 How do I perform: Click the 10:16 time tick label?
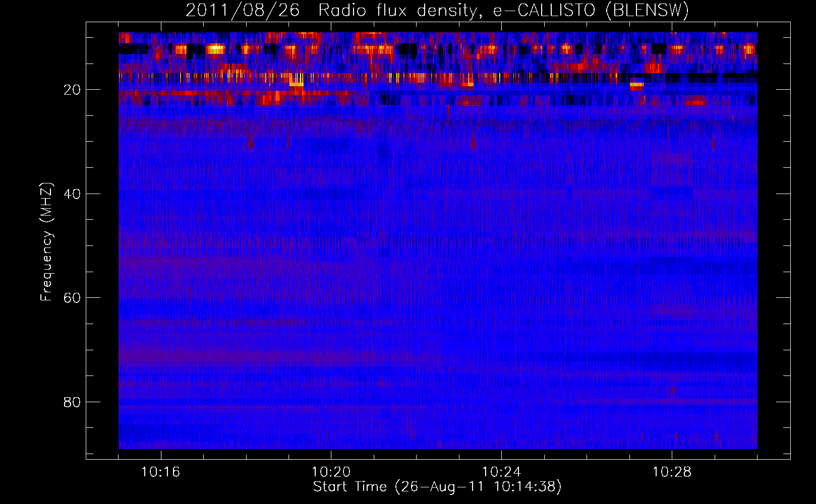[x=161, y=472]
